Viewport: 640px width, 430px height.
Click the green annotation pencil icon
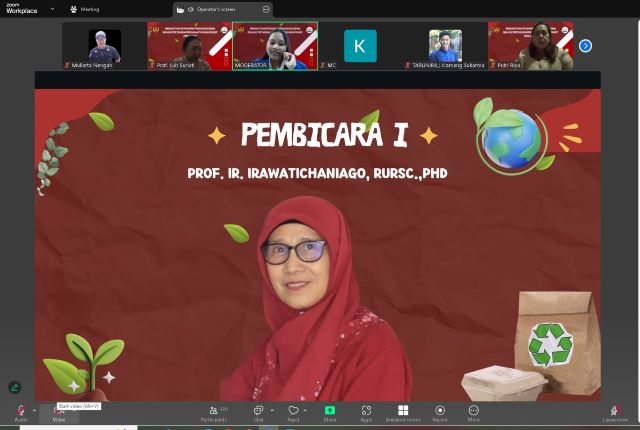coord(15,387)
